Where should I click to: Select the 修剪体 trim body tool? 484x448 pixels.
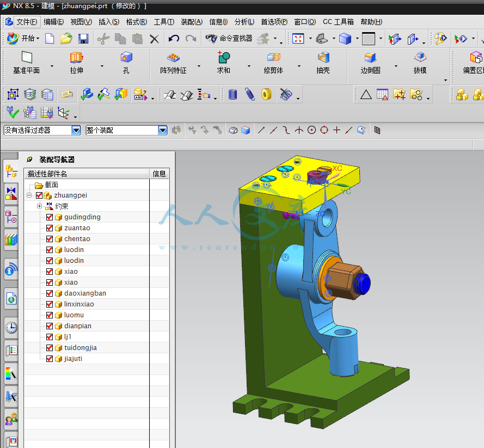(x=273, y=63)
